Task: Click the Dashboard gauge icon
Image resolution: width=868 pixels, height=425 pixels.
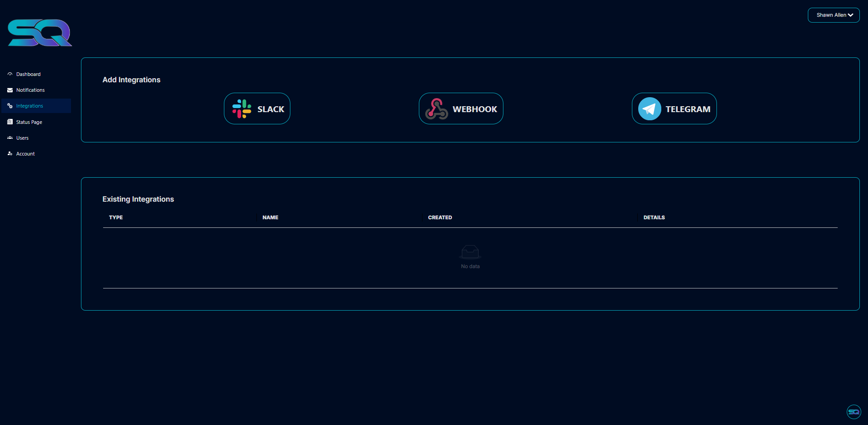Action: click(x=10, y=74)
